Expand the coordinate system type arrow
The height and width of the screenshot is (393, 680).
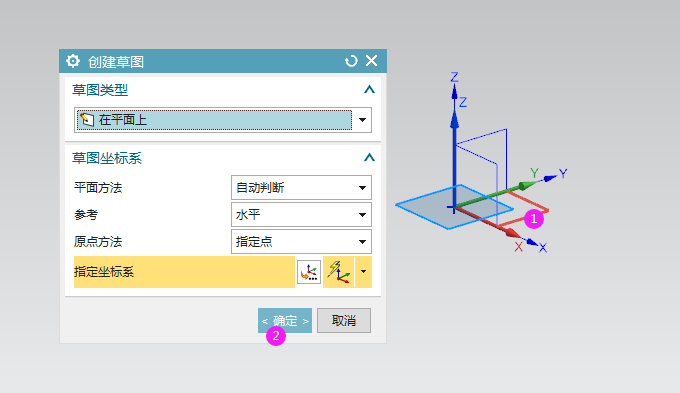pos(363,272)
